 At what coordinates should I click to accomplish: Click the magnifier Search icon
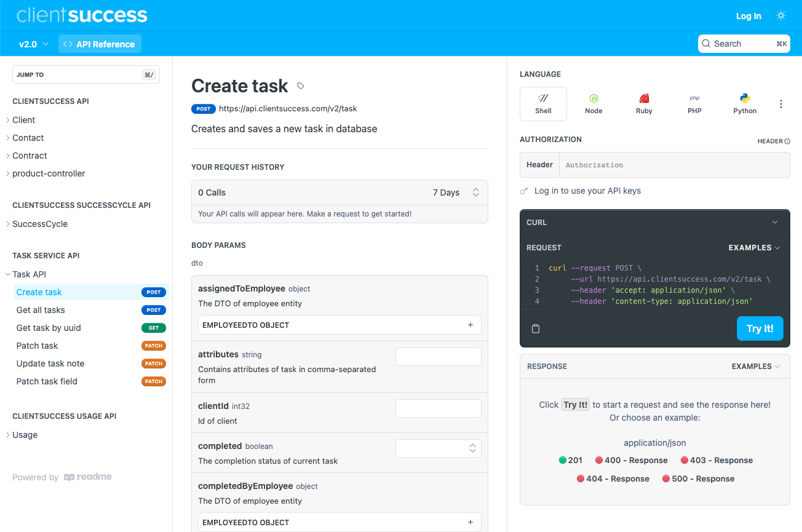pyautogui.click(x=707, y=44)
